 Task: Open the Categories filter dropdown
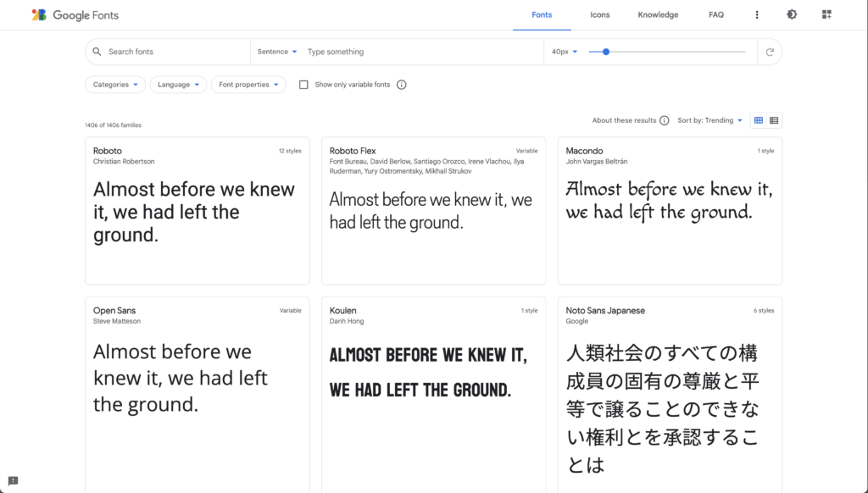click(x=114, y=85)
